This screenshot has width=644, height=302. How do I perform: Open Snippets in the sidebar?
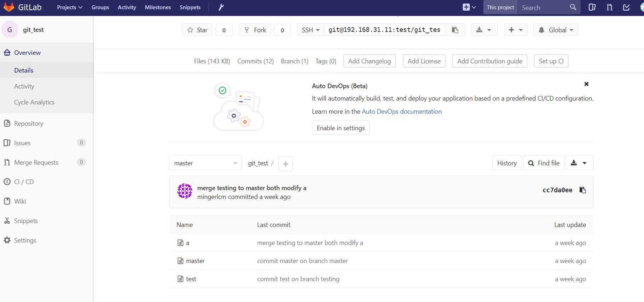coord(46,221)
